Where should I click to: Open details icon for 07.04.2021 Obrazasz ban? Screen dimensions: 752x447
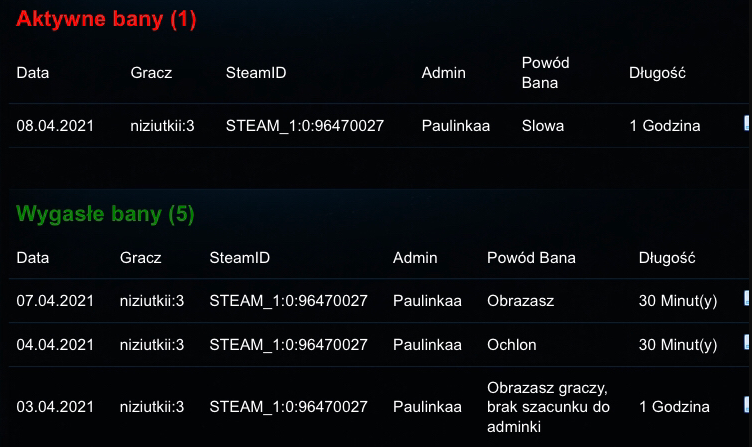pos(746,298)
